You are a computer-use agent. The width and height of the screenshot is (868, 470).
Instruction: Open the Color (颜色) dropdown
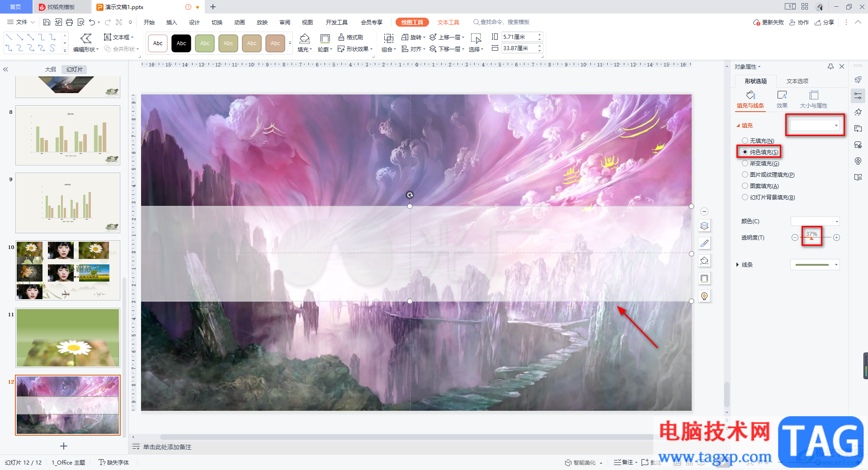coord(815,221)
